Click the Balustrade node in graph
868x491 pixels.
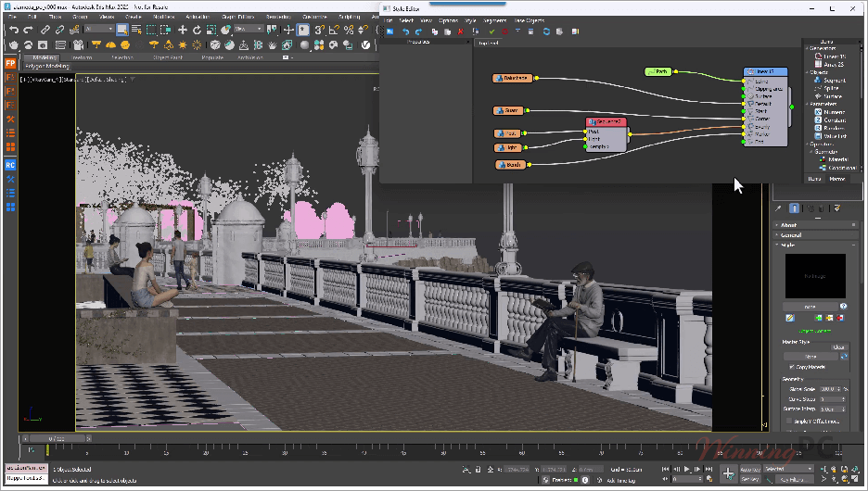click(513, 79)
